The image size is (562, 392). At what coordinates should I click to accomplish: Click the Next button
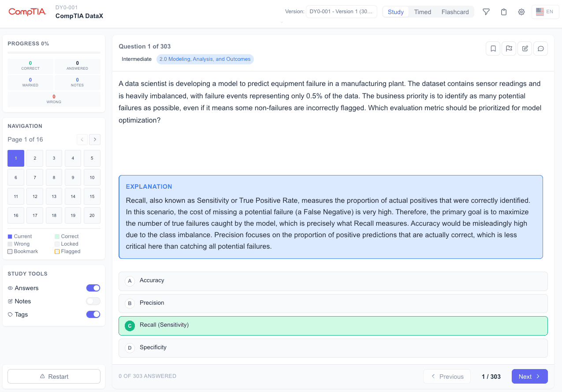(529, 376)
